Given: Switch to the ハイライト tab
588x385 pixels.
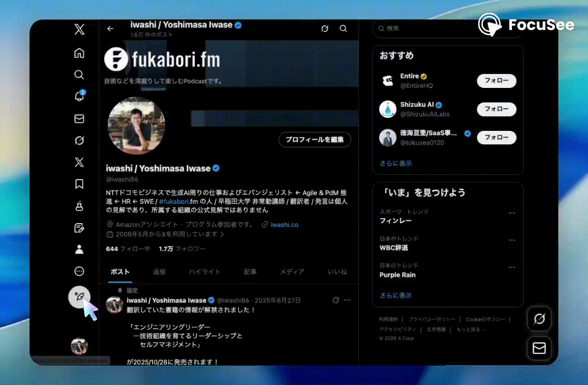Looking at the screenshot, I should point(205,271).
